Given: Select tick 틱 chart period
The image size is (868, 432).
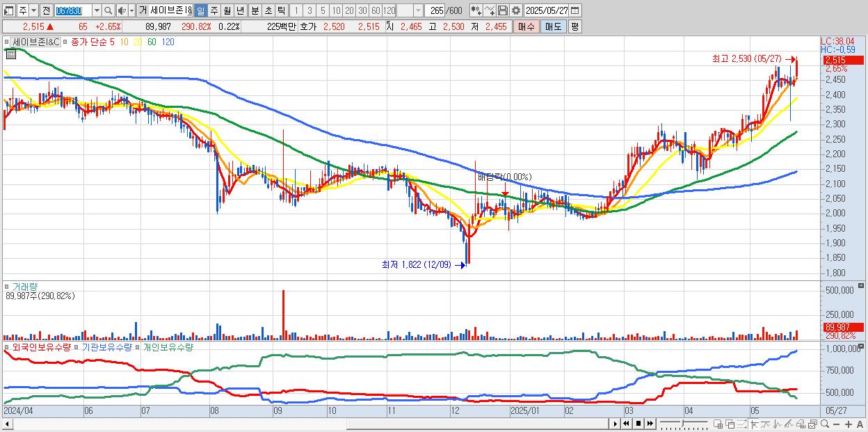Looking at the screenshot, I should pos(281,10).
